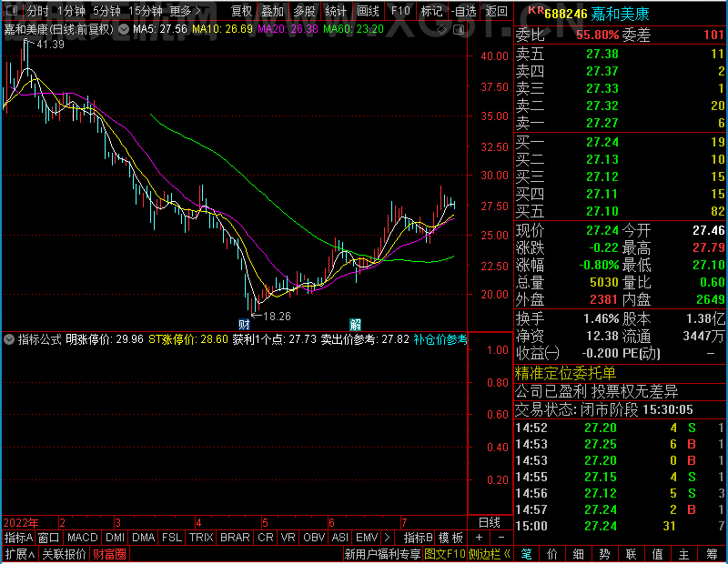Screen dimensions: 728x564
Task: Select the 指标B tab
Action: 419,538
